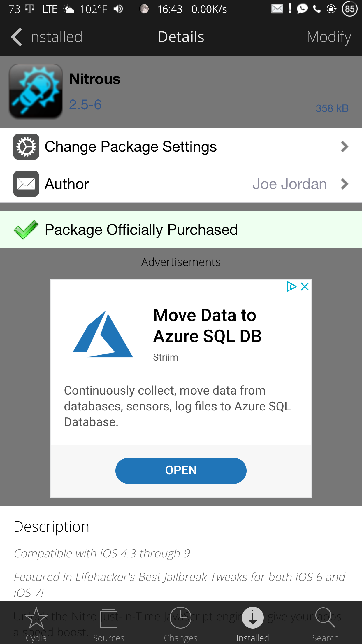Go back to the Installed list
This screenshot has height=644, width=362.
click(x=47, y=37)
